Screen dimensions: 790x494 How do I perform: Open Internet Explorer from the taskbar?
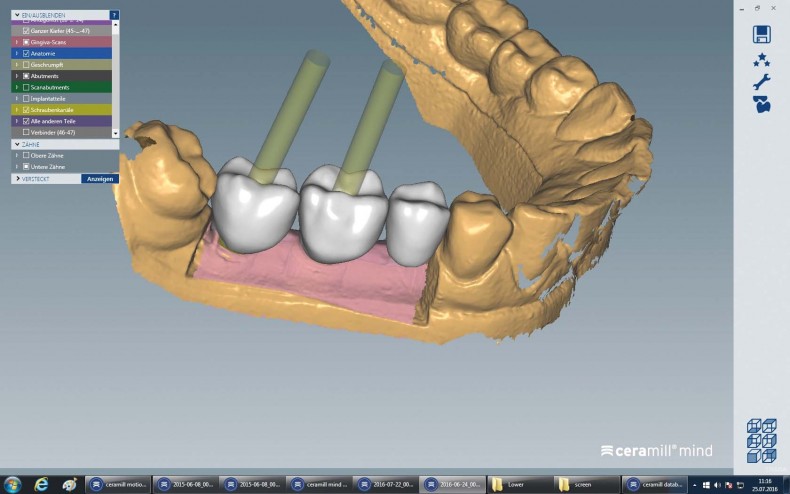click(41, 484)
